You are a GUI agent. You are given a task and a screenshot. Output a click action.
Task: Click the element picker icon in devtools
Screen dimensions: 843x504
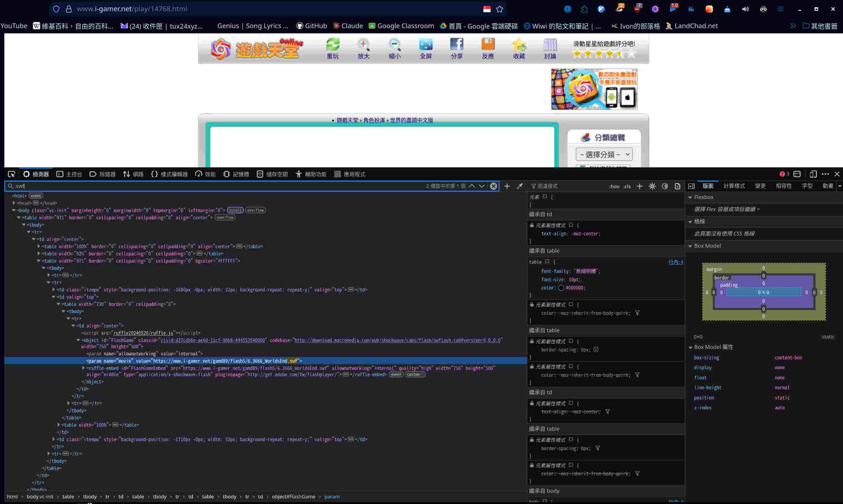[x=12, y=174]
